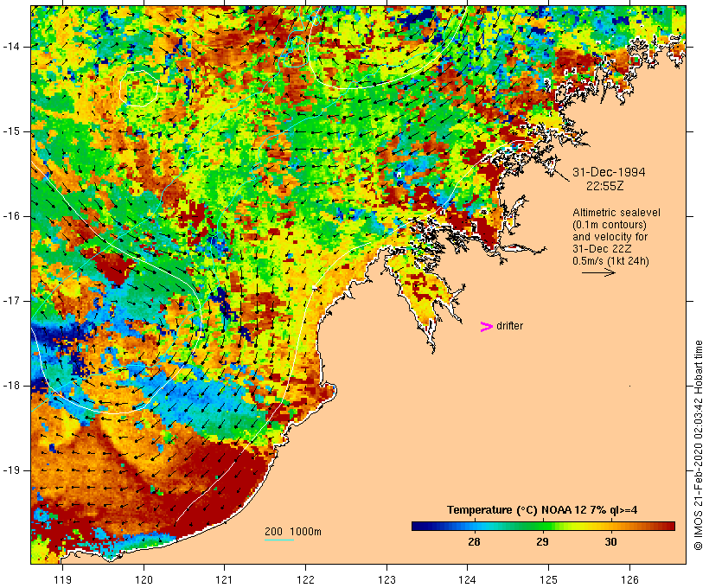Click the longitude axis label '126'
The height and width of the screenshot is (588, 709).
pos(629,579)
